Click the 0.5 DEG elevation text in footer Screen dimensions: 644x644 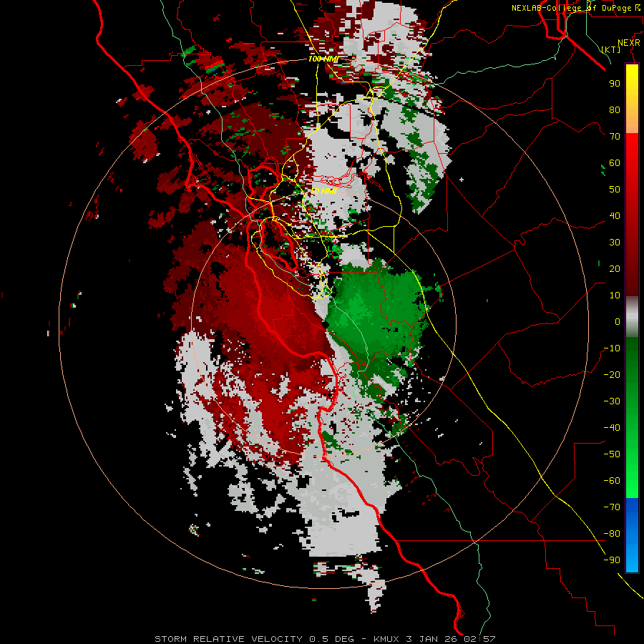[x=331, y=639]
